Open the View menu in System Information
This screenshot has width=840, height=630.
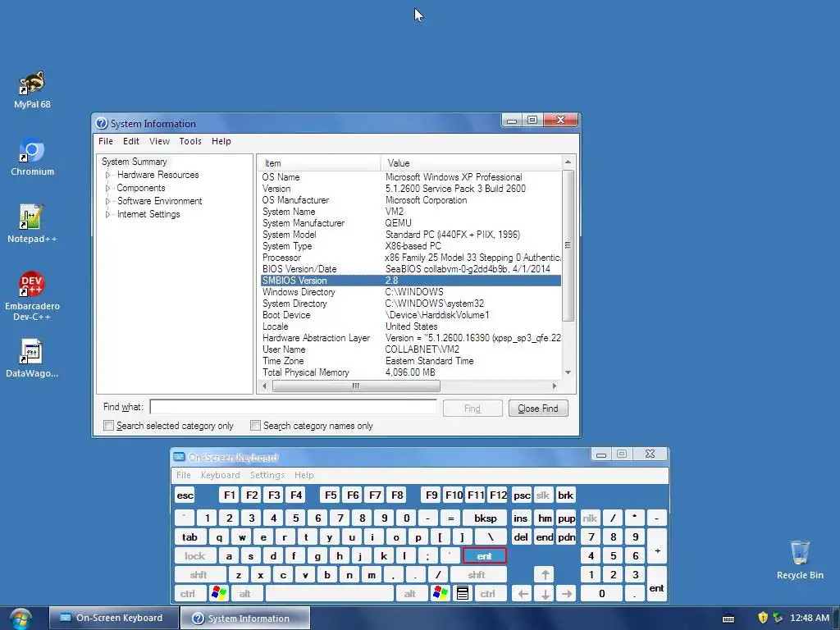[159, 141]
